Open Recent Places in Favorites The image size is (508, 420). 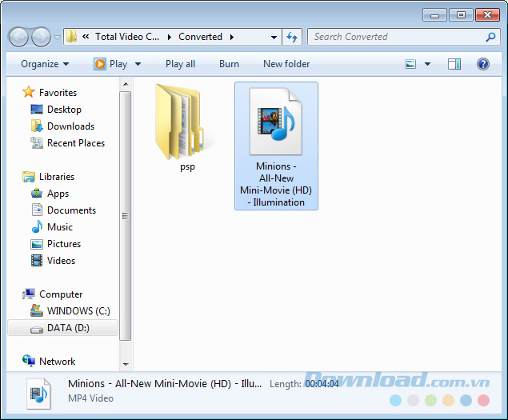click(76, 143)
